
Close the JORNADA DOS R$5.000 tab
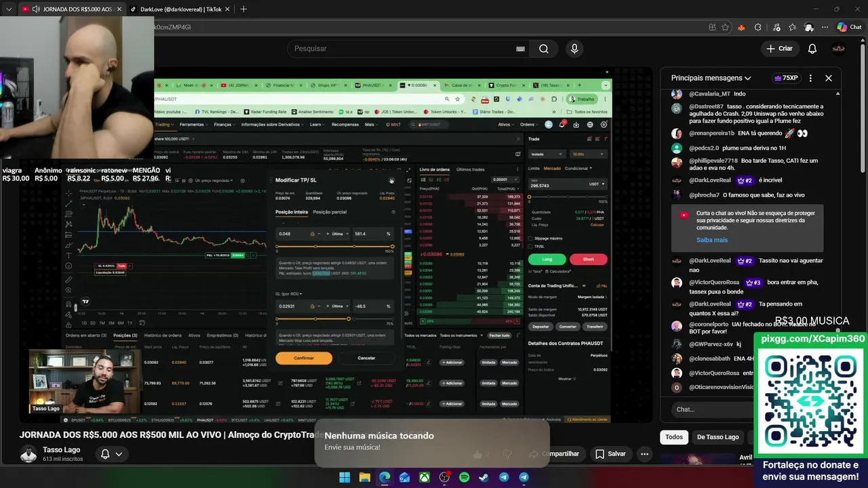[119, 9]
